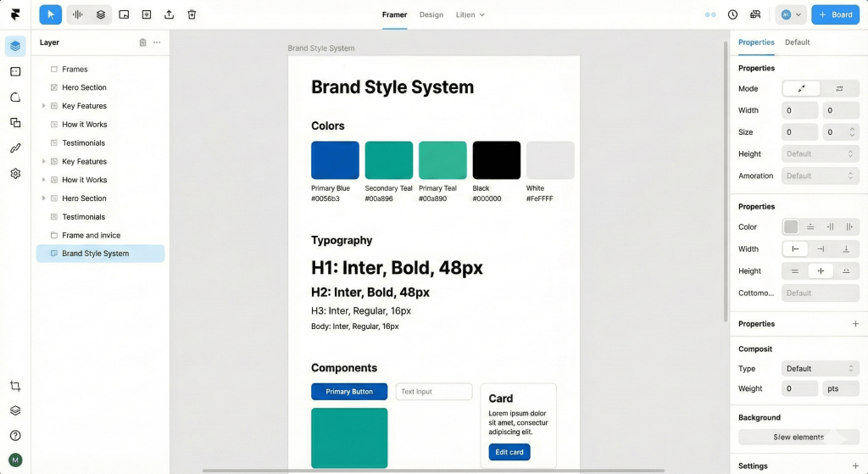Image resolution: width=868 pixels, height=474 pixels.
Task: Switch to the Default tab in right panel
Action: [x=797, y=42]
